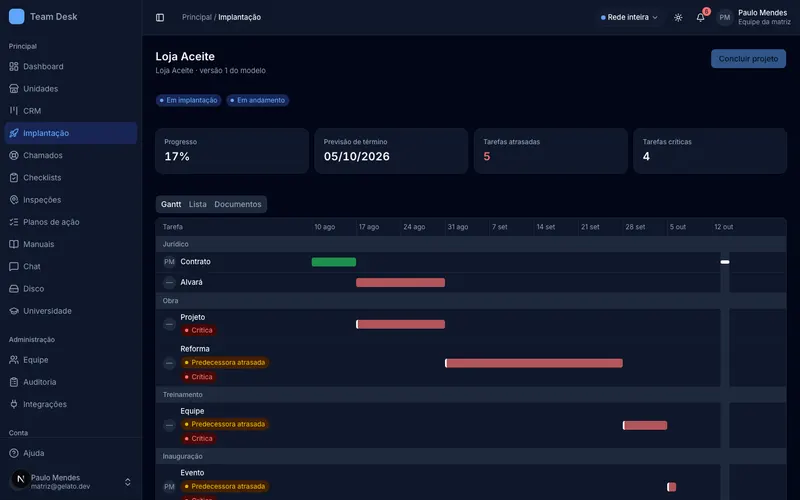This screenshot has width=800, height=500.
Task: Click the Implantação breadcrumb
Action: (239, 17)
